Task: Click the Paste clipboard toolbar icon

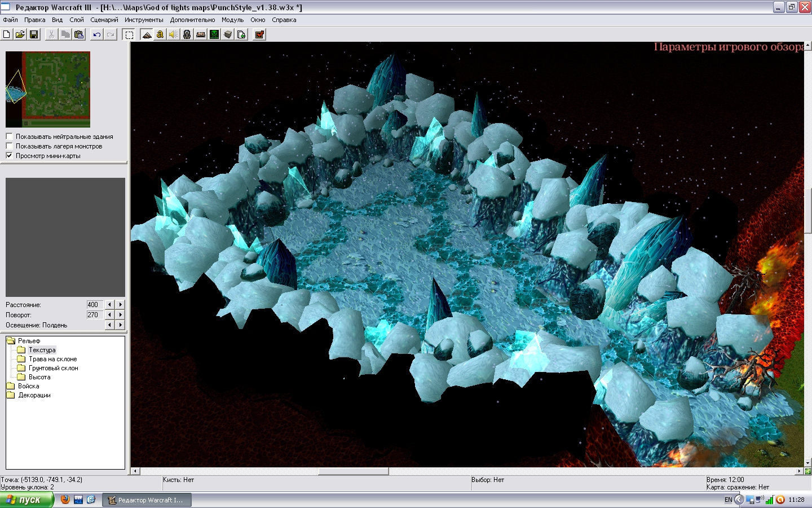Action: click(x=79, y=34)
